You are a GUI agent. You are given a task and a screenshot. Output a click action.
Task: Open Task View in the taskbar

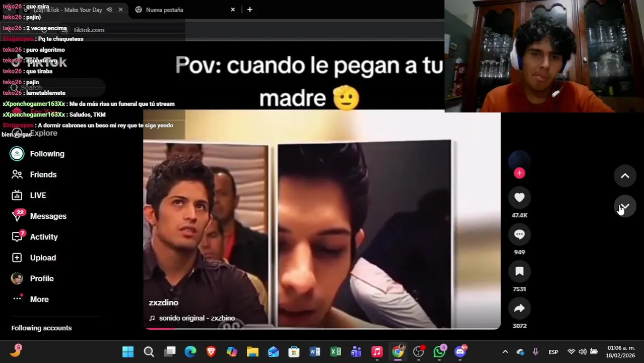click(170, 352)
